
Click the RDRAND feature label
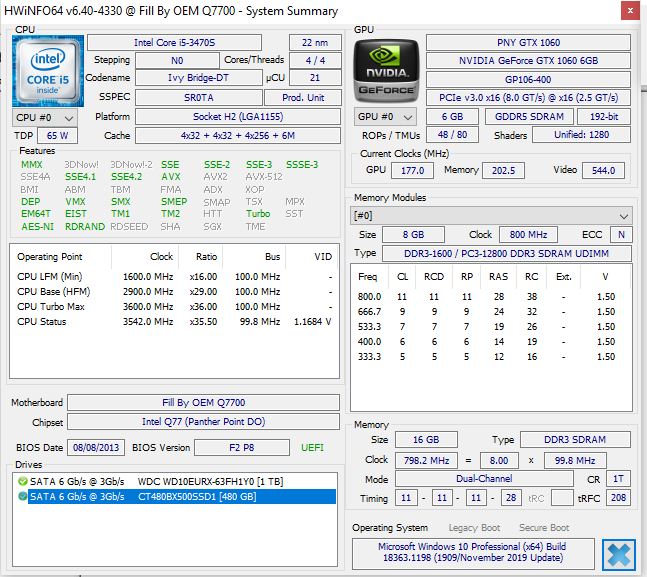[85, 227]
